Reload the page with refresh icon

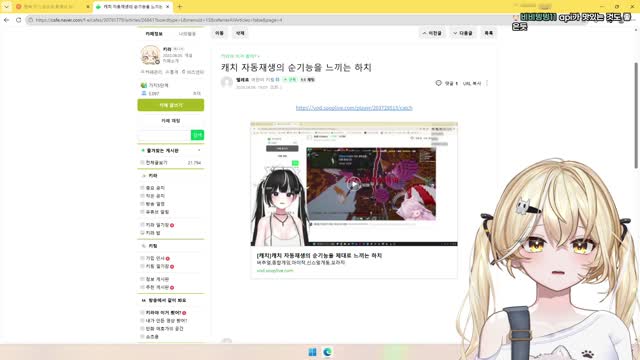coord(18,20)
